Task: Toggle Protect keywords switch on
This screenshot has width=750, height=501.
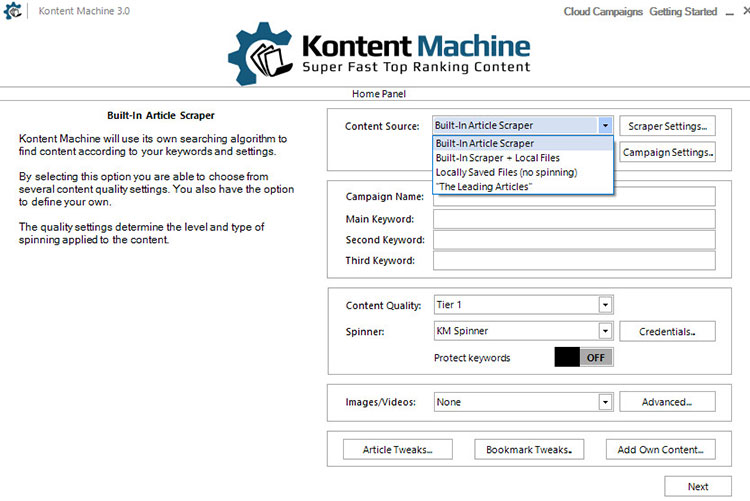Action: tap(584, 357)
